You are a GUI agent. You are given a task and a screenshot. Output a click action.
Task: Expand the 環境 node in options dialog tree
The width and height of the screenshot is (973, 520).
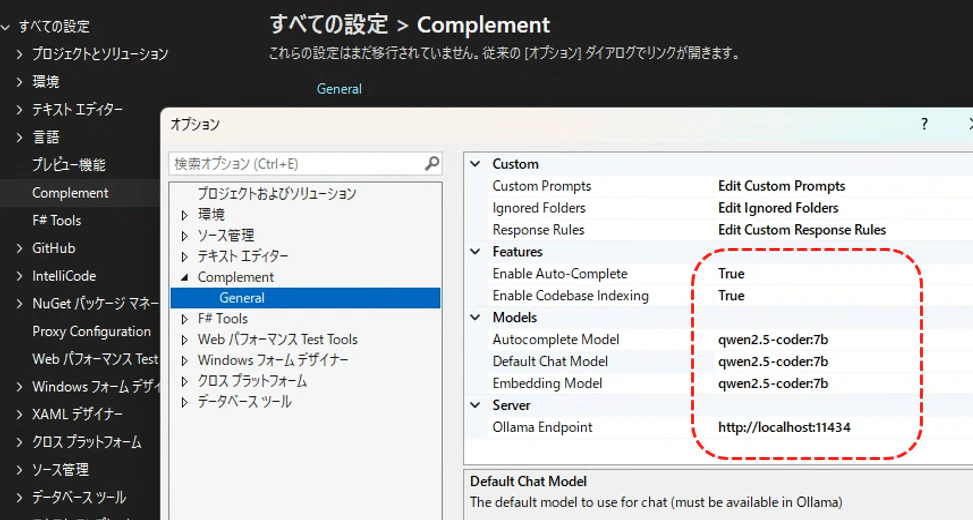pyautogui.click(x=184, y=215)
